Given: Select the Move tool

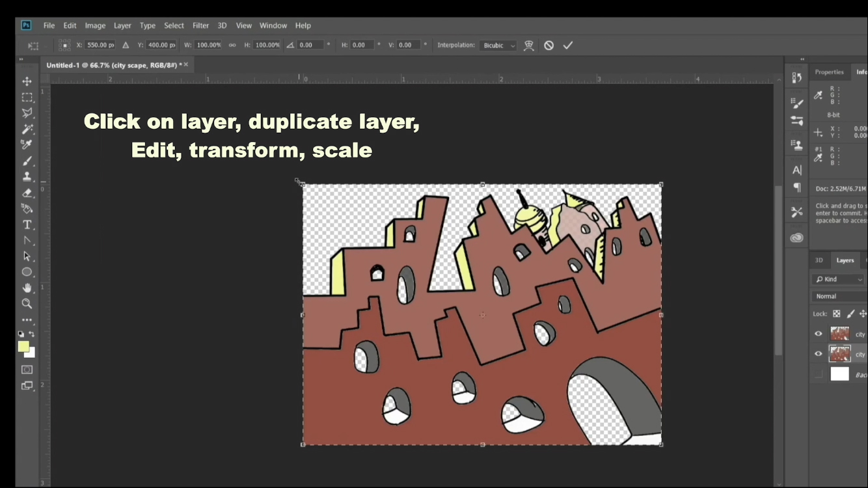Looking at the screenshot, I should (27, 81).
